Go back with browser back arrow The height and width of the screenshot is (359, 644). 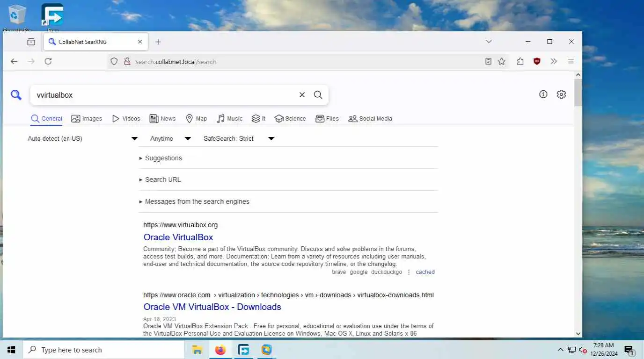pyautogui.click(x=14, y=61)
